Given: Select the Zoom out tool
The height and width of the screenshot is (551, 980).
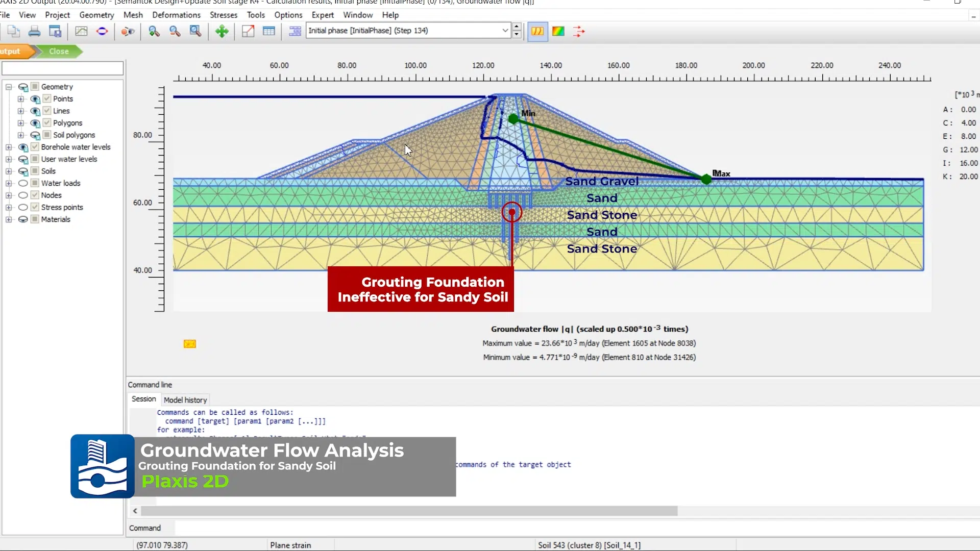Looking at the screenshot, I should click(x=175, y=31).
